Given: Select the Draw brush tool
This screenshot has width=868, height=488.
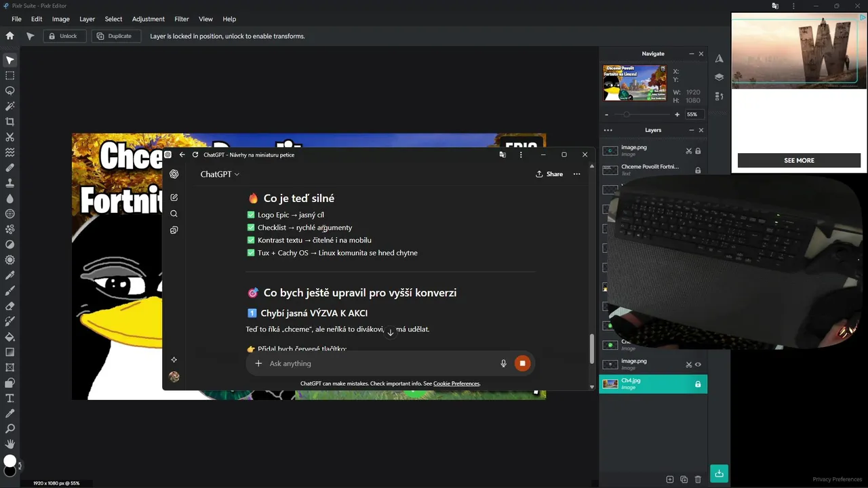Looking at the screenshot, I should pyautogui.click(x=10, y=291).
